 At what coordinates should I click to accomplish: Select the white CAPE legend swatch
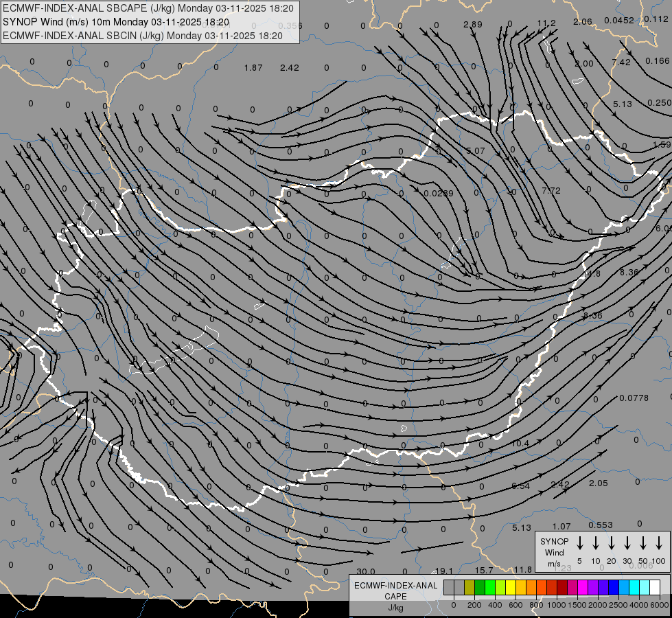tap(655, 588)
